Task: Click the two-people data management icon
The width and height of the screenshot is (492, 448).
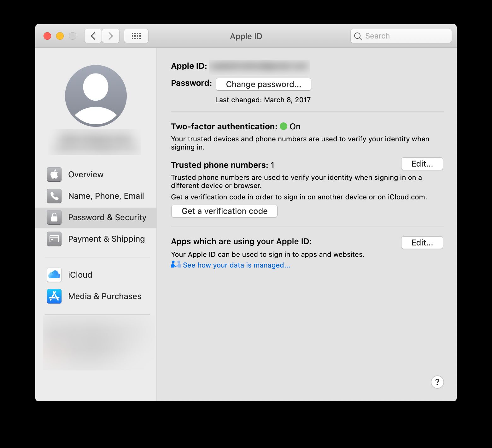Action: [x=175, y=264]
